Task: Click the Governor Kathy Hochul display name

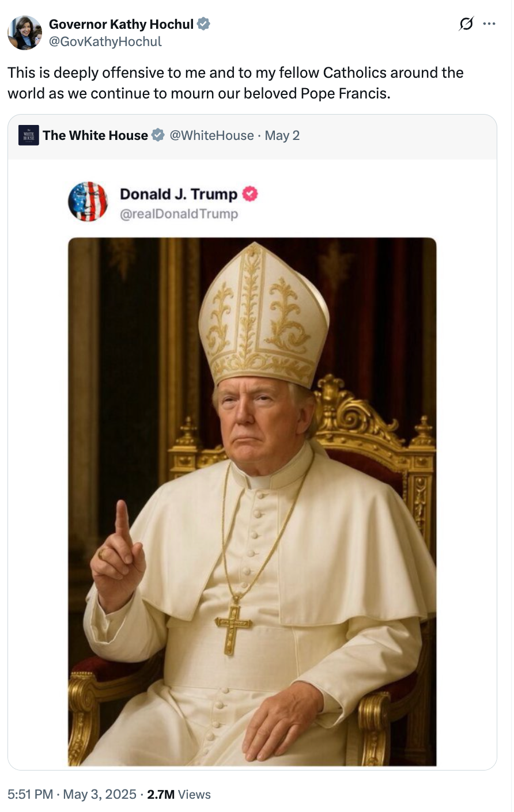Action: point(120,24)
